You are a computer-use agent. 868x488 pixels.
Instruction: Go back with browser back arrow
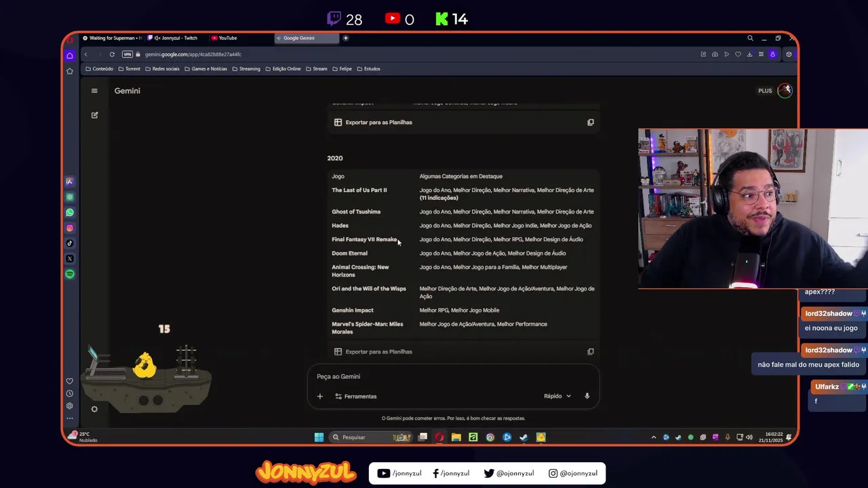(85, 54)
